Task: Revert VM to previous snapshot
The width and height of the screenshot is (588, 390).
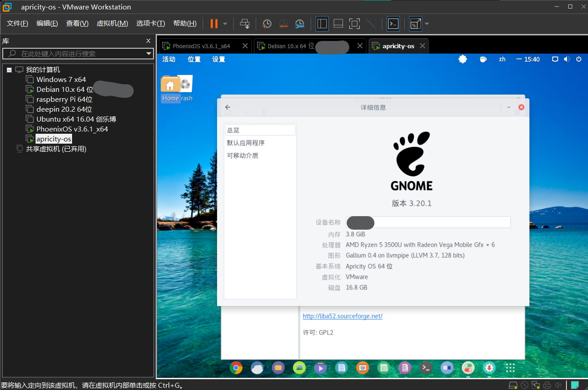Action: tap(283, 24)
